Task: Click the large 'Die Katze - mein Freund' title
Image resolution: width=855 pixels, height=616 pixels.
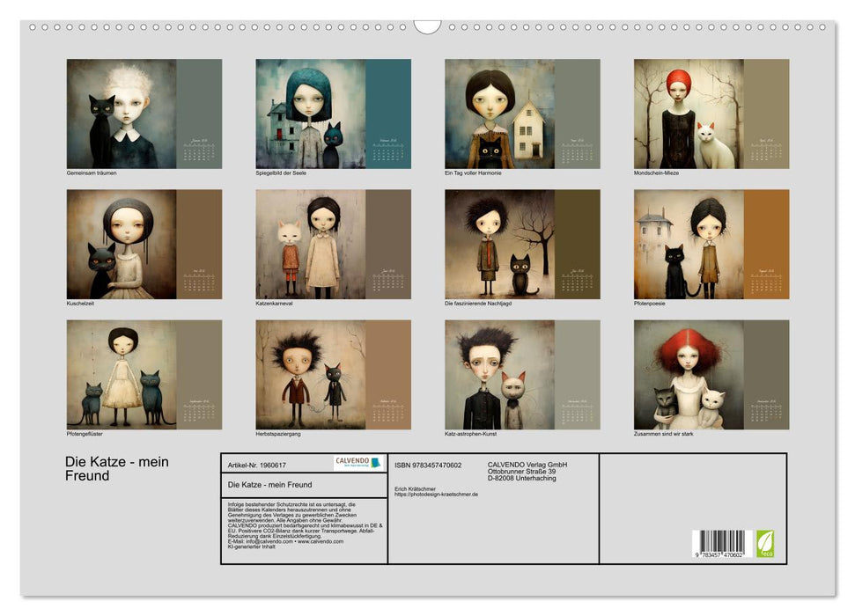Action: coord(117,468)
